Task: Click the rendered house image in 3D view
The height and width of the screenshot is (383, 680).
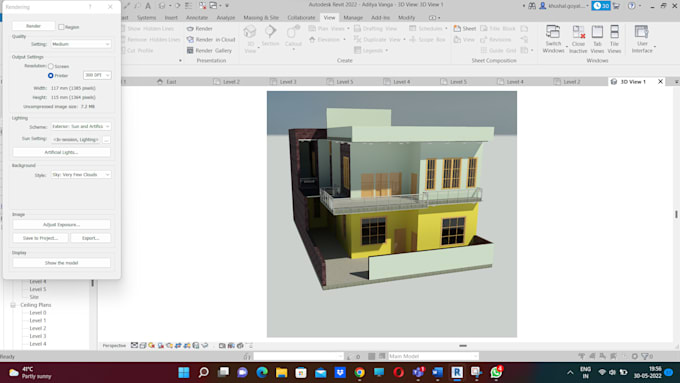Action: pyautogui.click(x=392, y=214)
